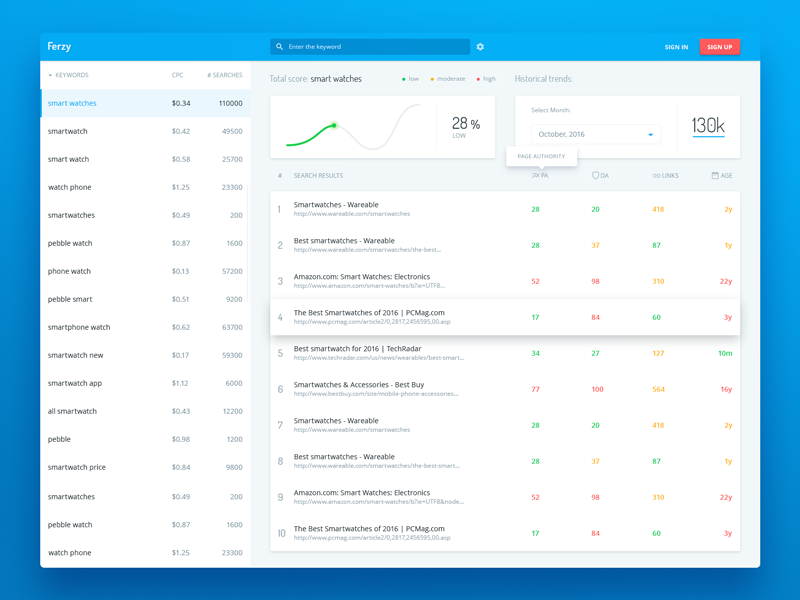Click the DA column circle icon

[x=595, y=175]
